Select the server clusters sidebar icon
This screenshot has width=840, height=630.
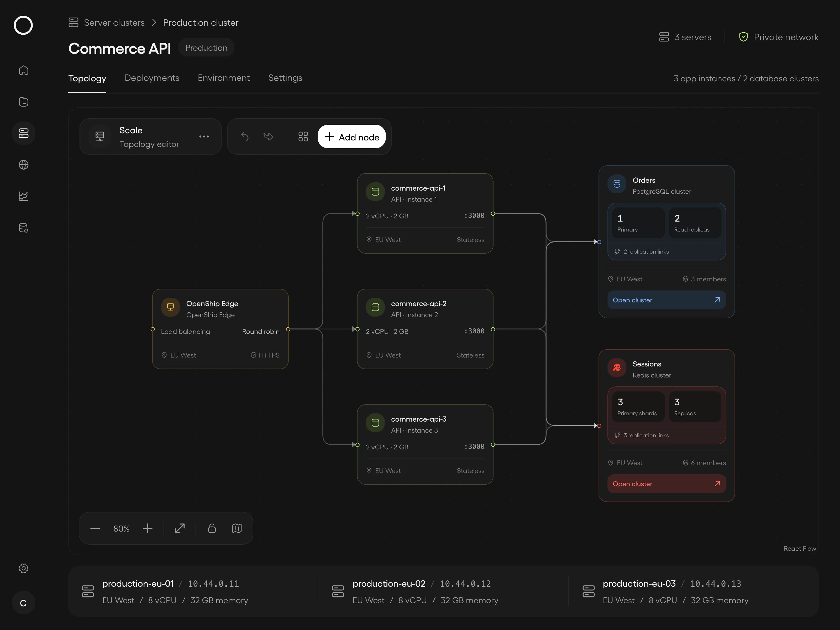point(24,133)
